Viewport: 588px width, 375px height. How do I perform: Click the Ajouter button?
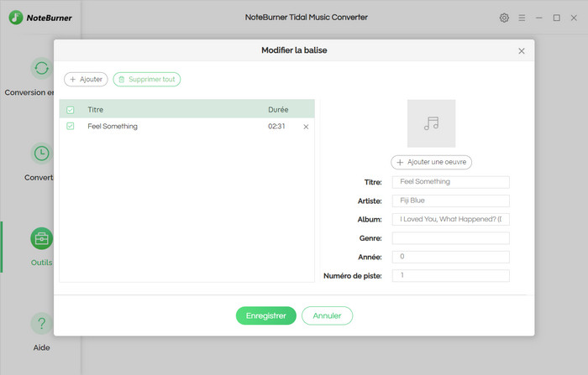[86, 80]
